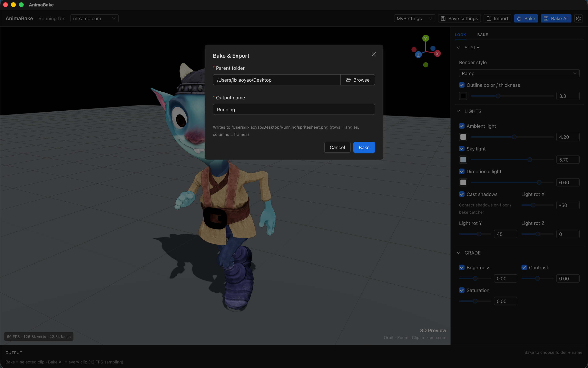
Task: Uncheck the Directional light checkbox
Action: pos(462,172)
